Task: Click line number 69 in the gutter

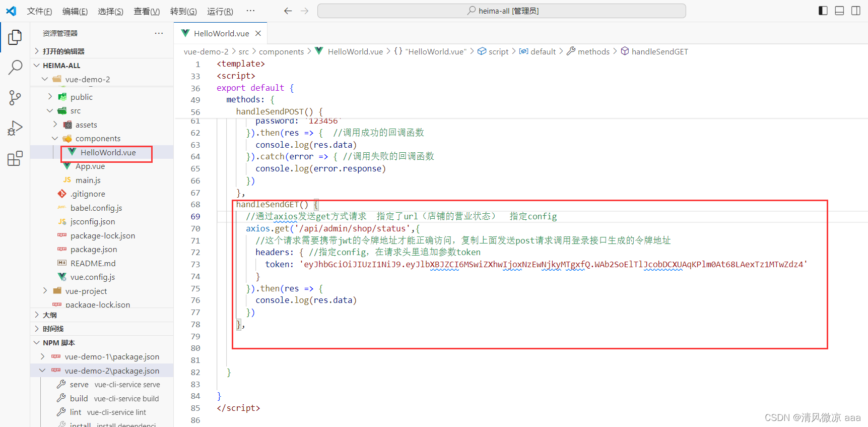Action: pyautogui.click(x=195, y=216)
